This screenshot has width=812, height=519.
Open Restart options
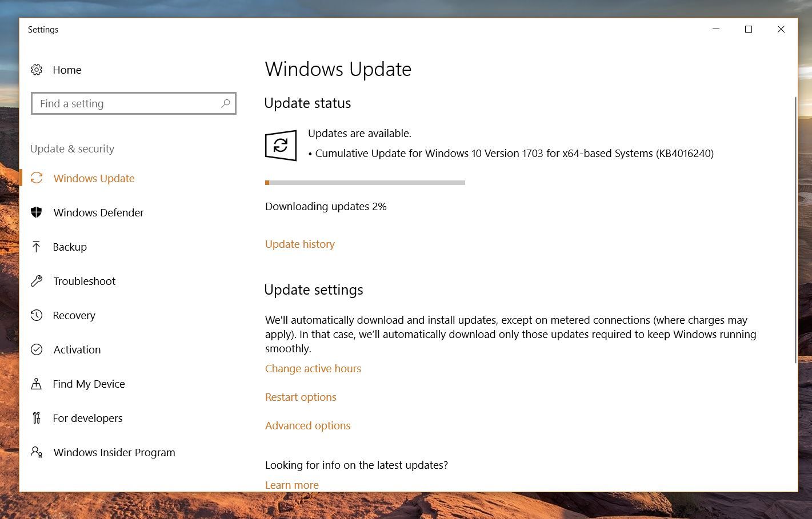pos(301,397)
